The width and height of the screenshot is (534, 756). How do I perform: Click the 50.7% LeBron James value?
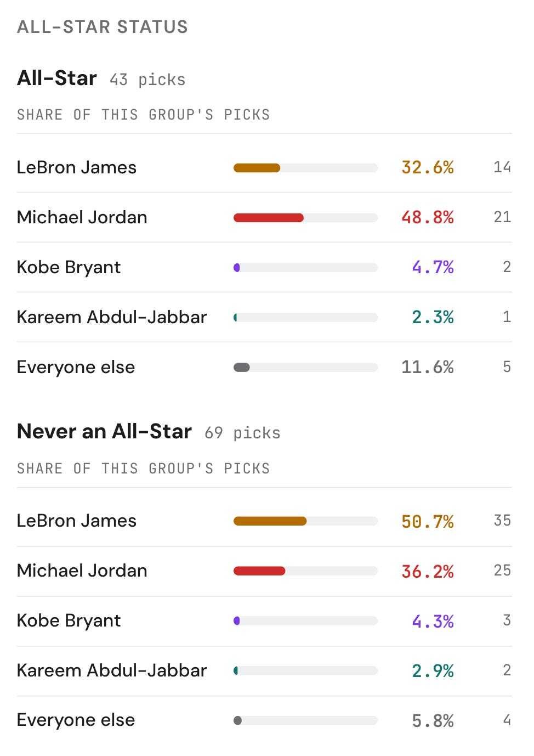[428, 521]
